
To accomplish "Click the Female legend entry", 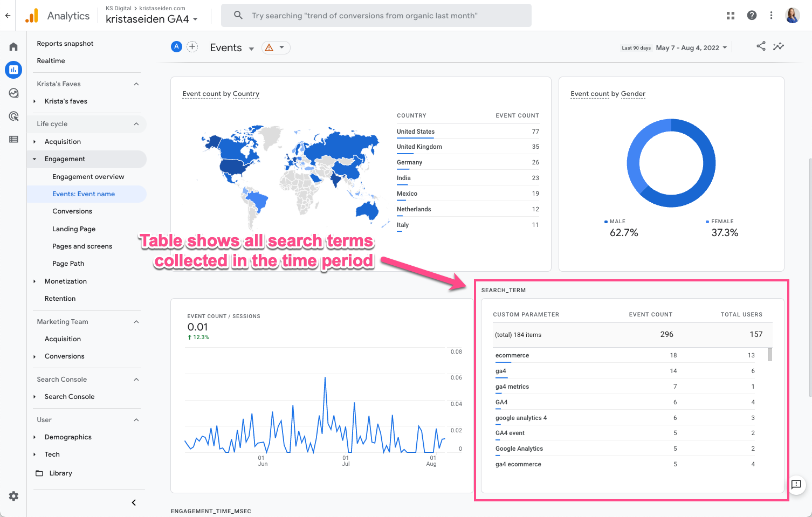I will [720, 222].
